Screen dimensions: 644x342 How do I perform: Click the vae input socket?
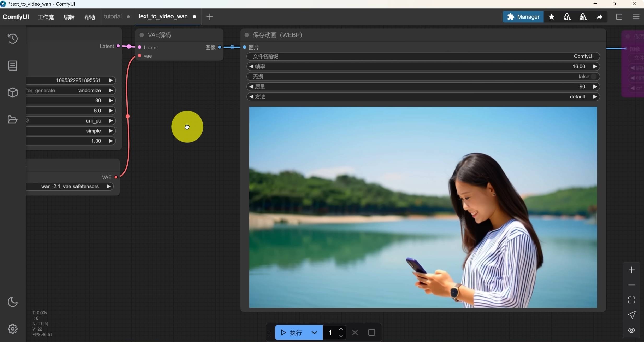pyautogui.click(x=140, y=56)
